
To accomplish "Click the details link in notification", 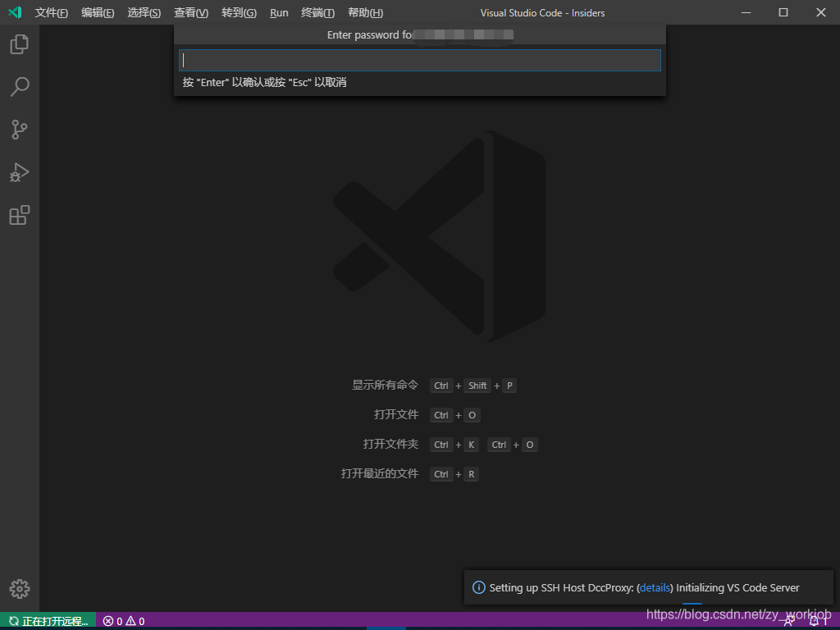I will pos(655,587).
